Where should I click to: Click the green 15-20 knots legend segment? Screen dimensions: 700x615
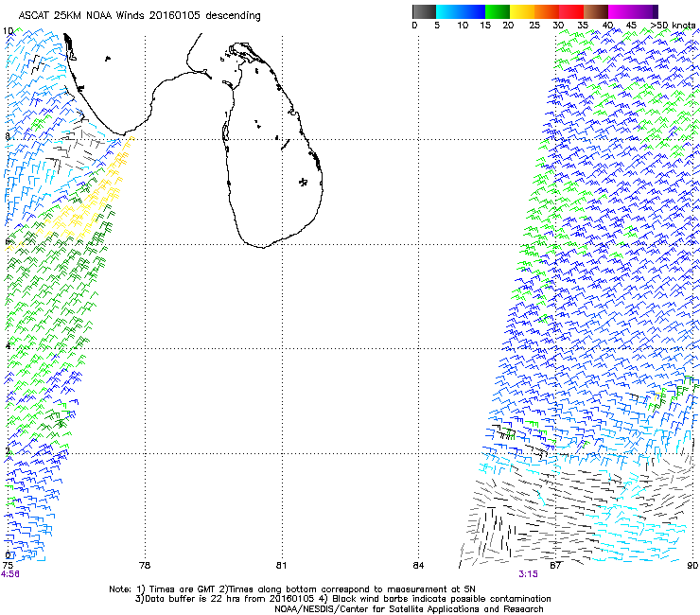(x=498, y=11)
